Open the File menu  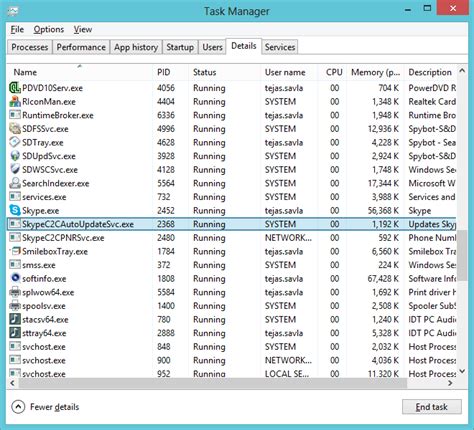(17, 29)
